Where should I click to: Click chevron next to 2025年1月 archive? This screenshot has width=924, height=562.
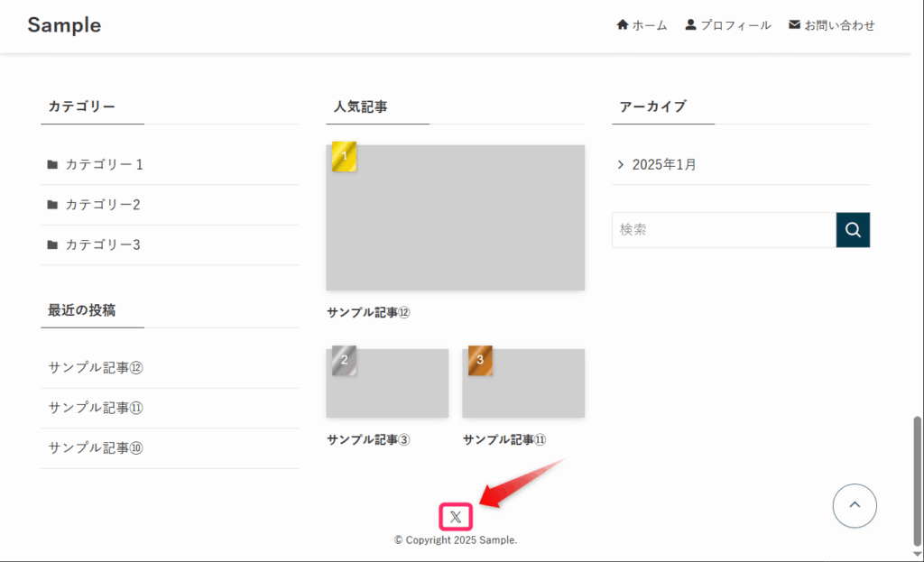click(621, 165)
